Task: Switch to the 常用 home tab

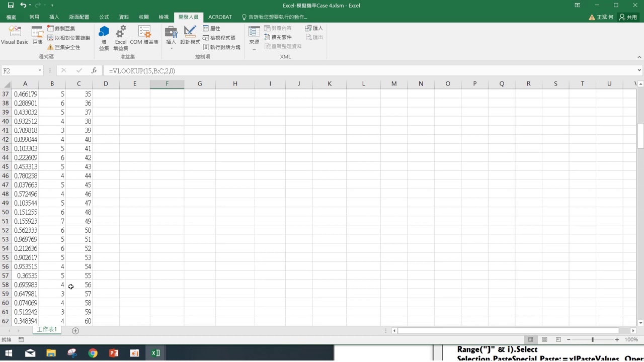Action: click(34, 17)
